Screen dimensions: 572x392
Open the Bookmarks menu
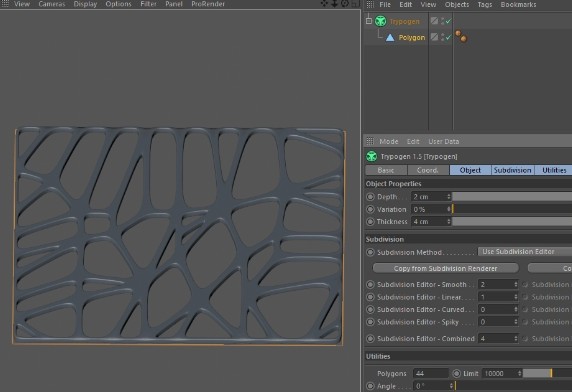518,4
